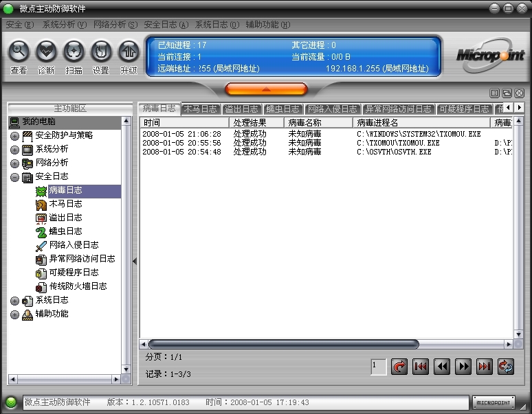Collapse the left panel with the splitter arrow
This screenshot has width=532, height=414.
(x=135, y=261)
